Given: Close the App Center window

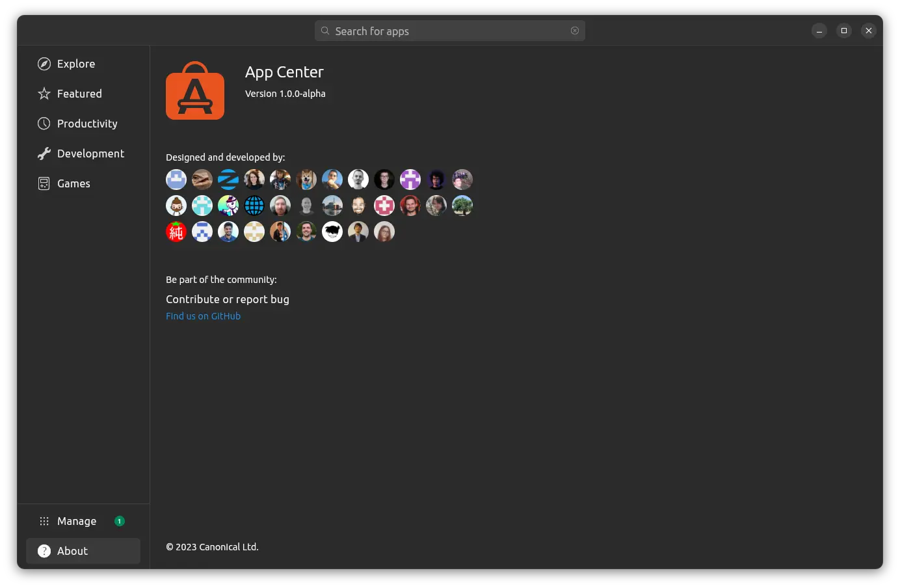Looking at the screenshot, I should point(869,31).
